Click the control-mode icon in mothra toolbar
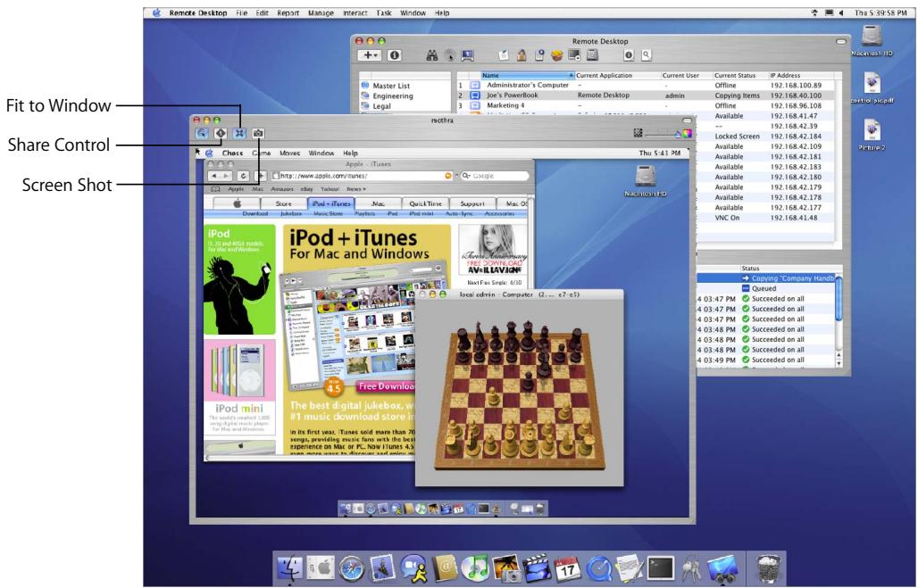Screen dimensions: 918x588 click(x=202, y=134)
